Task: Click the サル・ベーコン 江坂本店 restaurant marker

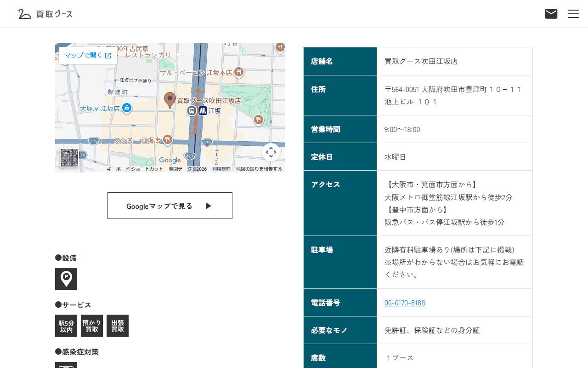Action: (238, 72)
